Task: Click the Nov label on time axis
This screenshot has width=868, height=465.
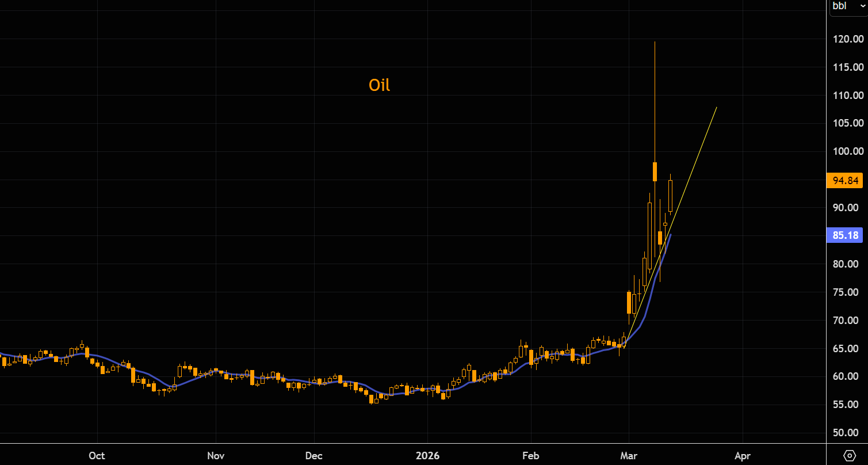Action: pos(215,456)
